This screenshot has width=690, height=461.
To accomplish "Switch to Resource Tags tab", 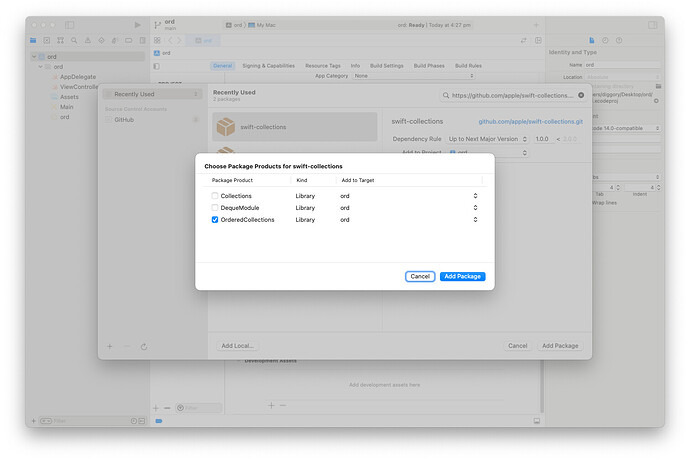I will coord(323,66).
